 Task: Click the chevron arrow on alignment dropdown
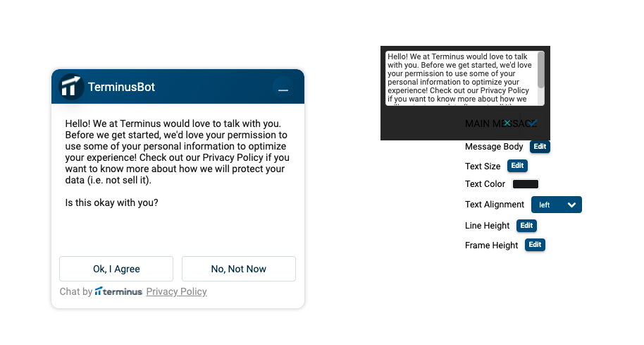click(x=571, y=205)
